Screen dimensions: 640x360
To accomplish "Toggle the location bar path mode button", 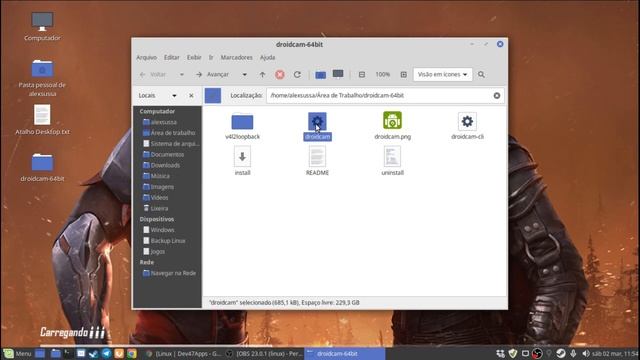I will pyautogui.click(x=213, y=96).
